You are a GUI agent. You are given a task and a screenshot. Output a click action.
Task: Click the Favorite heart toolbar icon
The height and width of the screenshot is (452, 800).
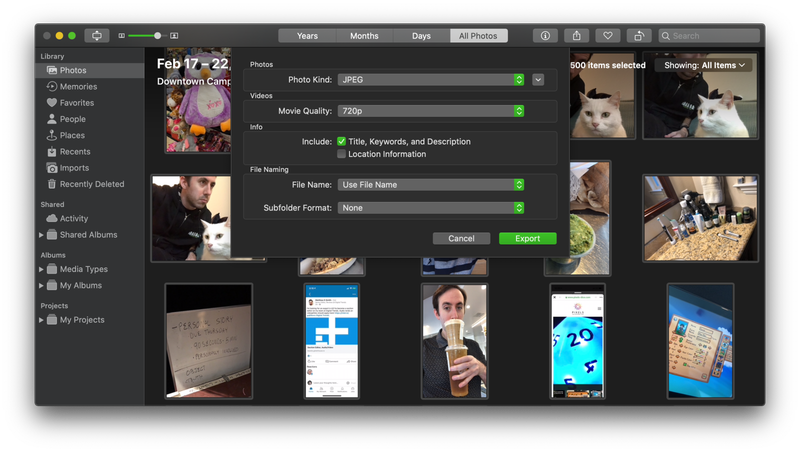606,35
